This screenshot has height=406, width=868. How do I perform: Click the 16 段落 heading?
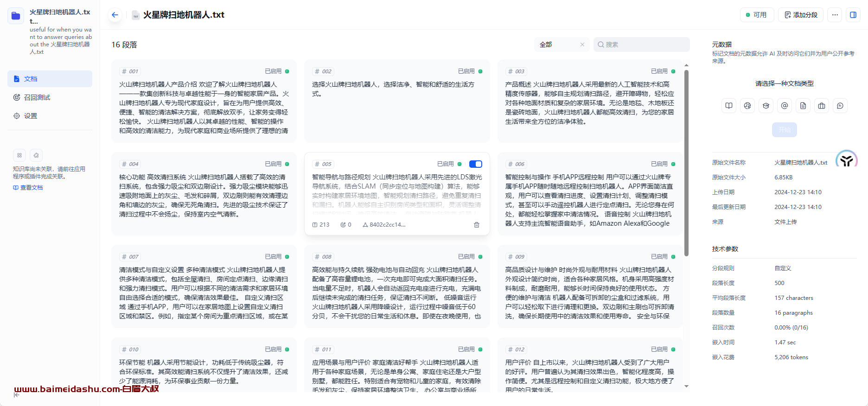point(124,44)
